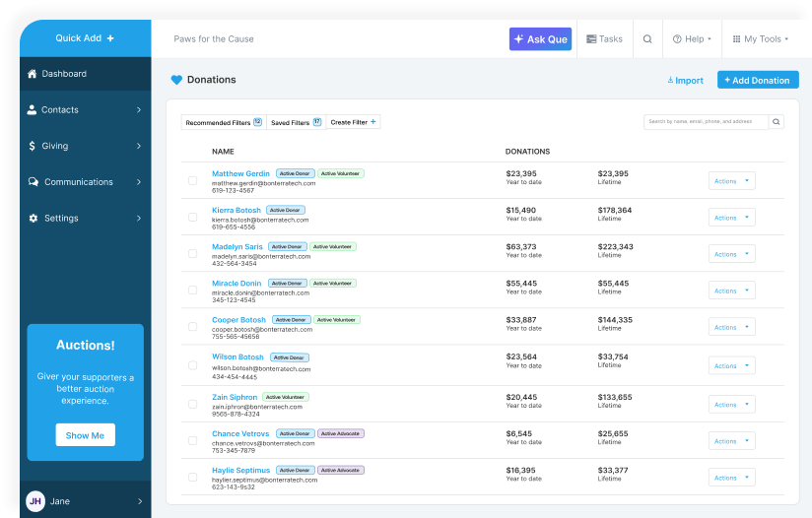812x518 pixels.
Task: Toggle the Zain Siphron checkbox
Action: click(192, 404)
